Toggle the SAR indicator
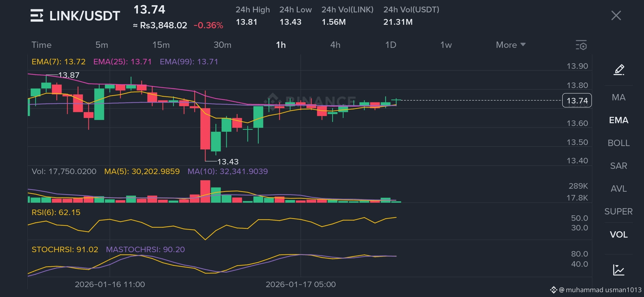Image resolution: width=644 pixels, height=297 pixels. click(619, 166)
